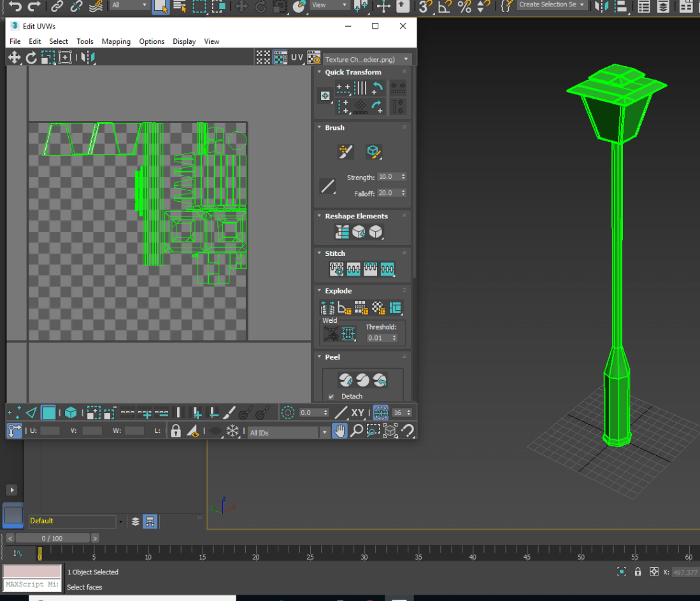The height and width of the screenshot is (601, 700).
Task: Uncheck the Detach checkbox under Peel
Action: tap(331, 397)
